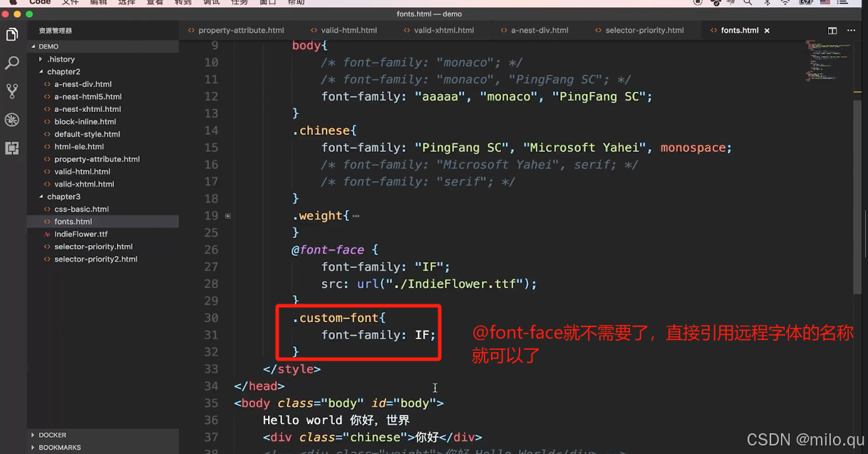
Task: Switch to the property-attribute.html tab
Action: click(x=235, y=31)
